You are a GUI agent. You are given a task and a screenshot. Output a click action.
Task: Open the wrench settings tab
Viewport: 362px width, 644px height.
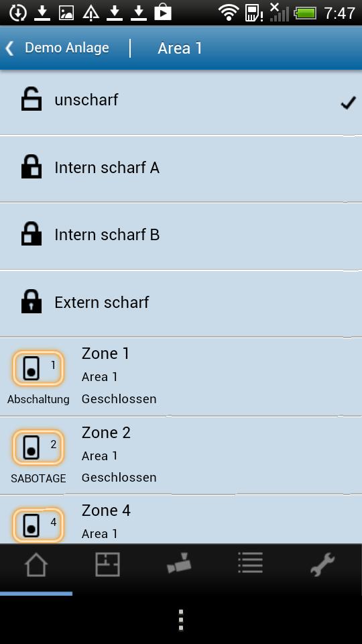322,564
